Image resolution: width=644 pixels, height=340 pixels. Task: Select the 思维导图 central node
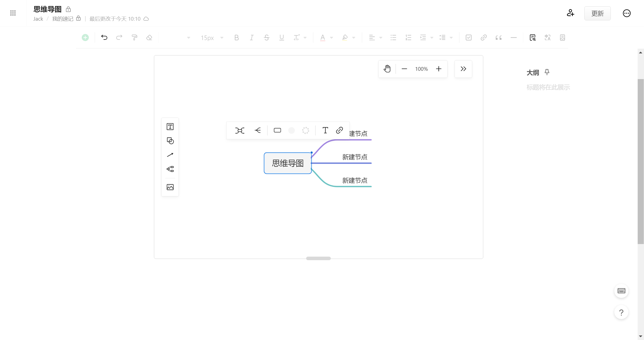288,163
